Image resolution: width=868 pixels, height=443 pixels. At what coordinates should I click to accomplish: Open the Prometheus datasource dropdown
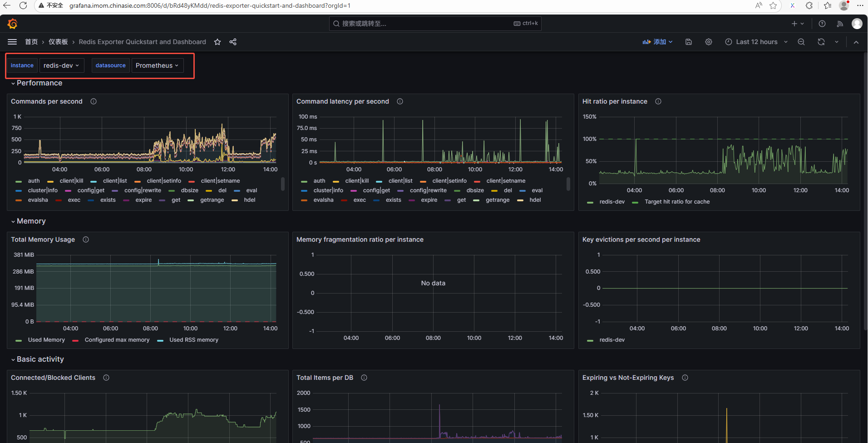point(157,65)
